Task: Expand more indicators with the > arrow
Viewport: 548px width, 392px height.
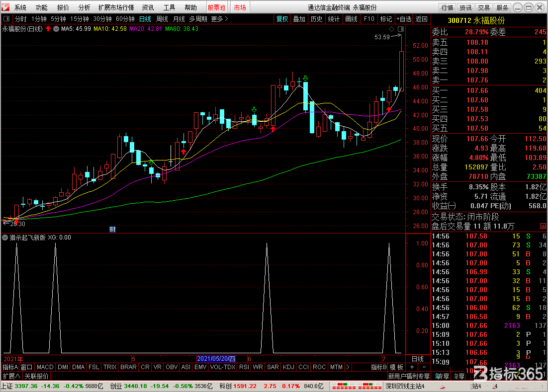Action: coord(348,367)
